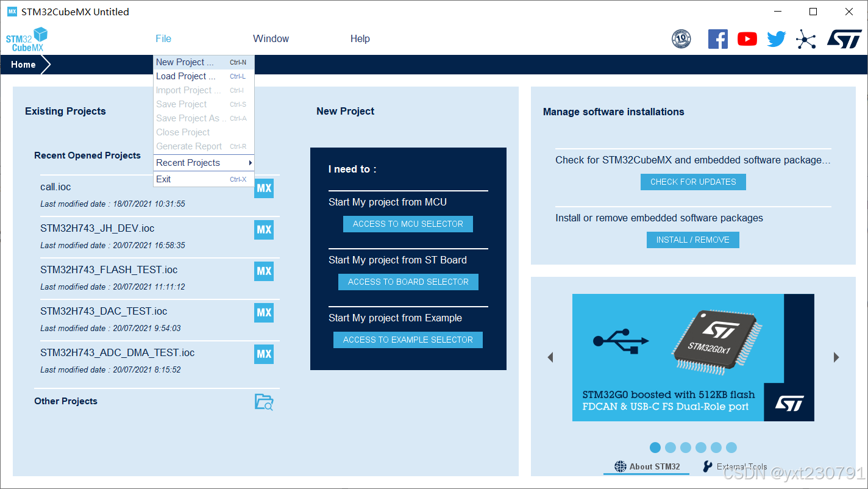This screenshot has width=868, height=489.
Task: Open the 10-year anniversary badge icon
Action: click(681, 39)
